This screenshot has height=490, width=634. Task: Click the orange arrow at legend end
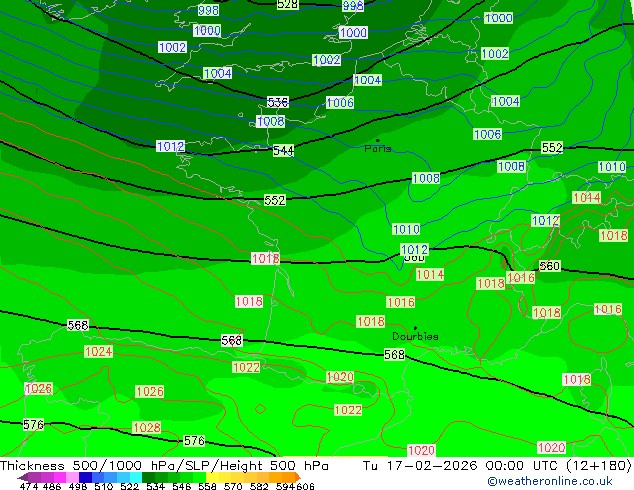(x=298, y=477)
